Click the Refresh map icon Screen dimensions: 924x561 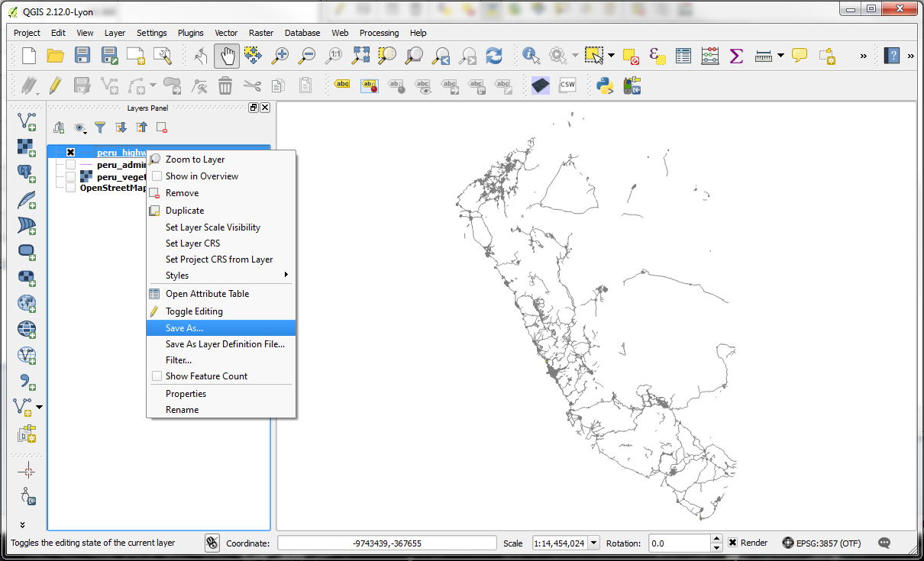(x=494, y=56)
